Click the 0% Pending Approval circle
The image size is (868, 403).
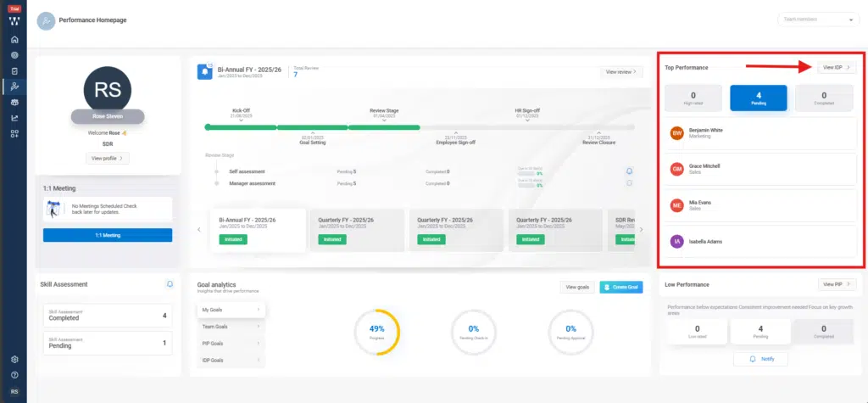[570, 332]
